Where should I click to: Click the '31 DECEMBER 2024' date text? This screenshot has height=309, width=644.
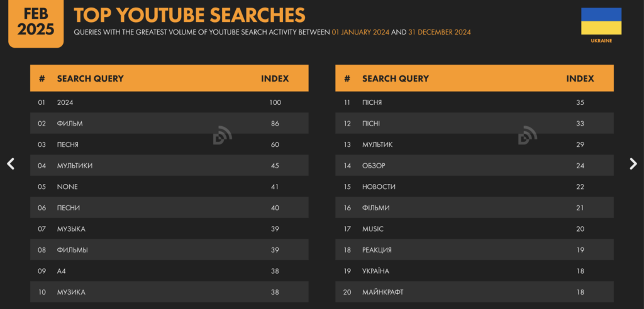(440, 32)
